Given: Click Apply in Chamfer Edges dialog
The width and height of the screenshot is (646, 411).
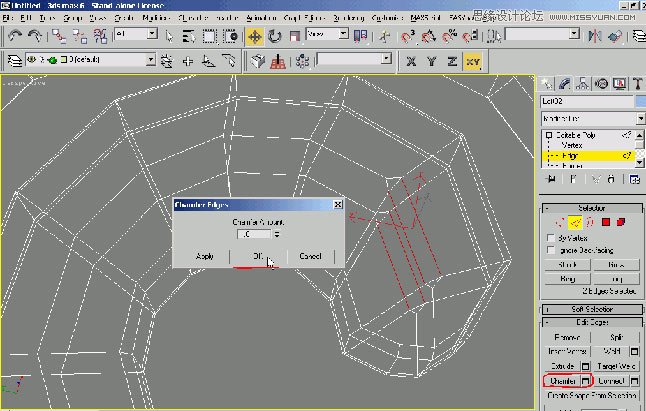Looking at the screenshot, I should [x=205, y=256].
